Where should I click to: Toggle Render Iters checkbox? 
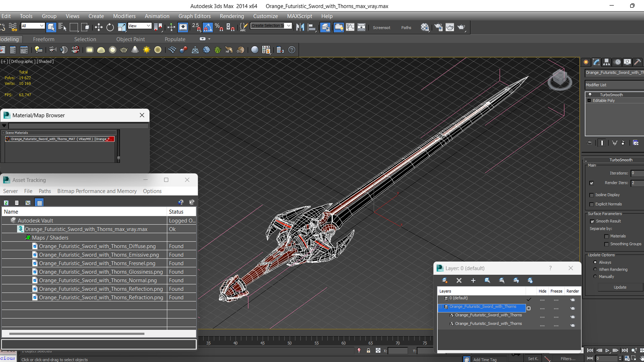592,183
